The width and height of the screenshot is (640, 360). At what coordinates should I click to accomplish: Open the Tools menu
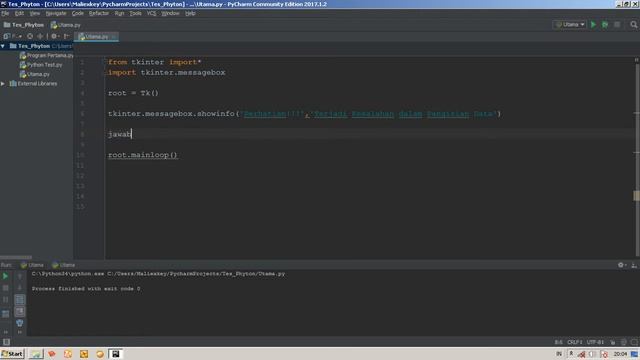tap(136, 13)
